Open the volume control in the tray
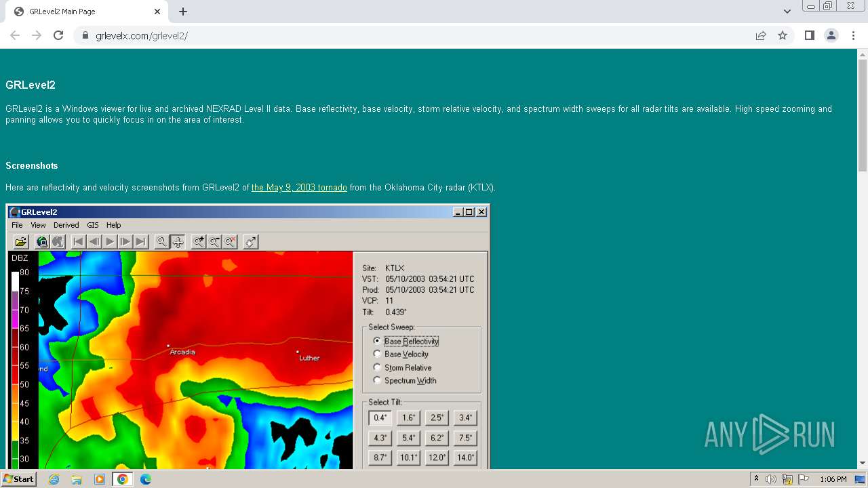 771,479
